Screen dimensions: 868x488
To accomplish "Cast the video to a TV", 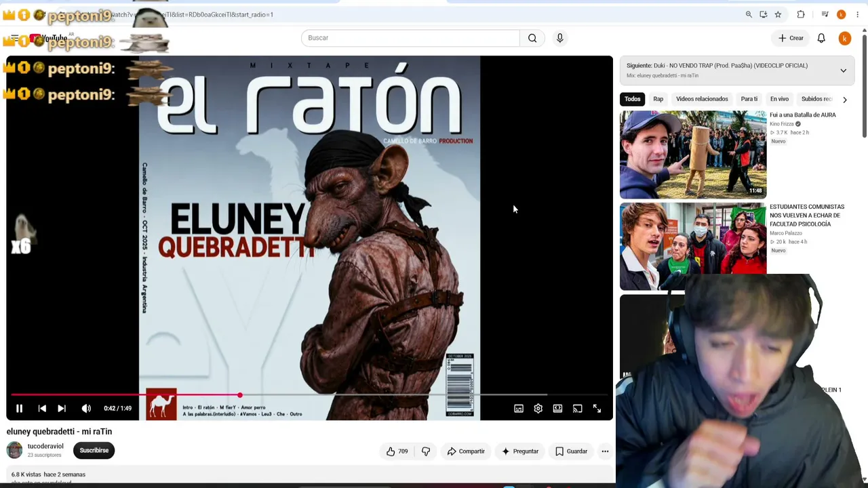I will pyautogui.click(x=577, y=409).
